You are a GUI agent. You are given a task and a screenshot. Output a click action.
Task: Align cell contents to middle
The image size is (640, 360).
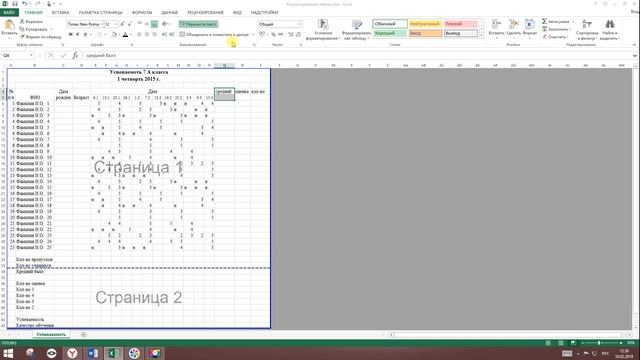pos(147,24)
